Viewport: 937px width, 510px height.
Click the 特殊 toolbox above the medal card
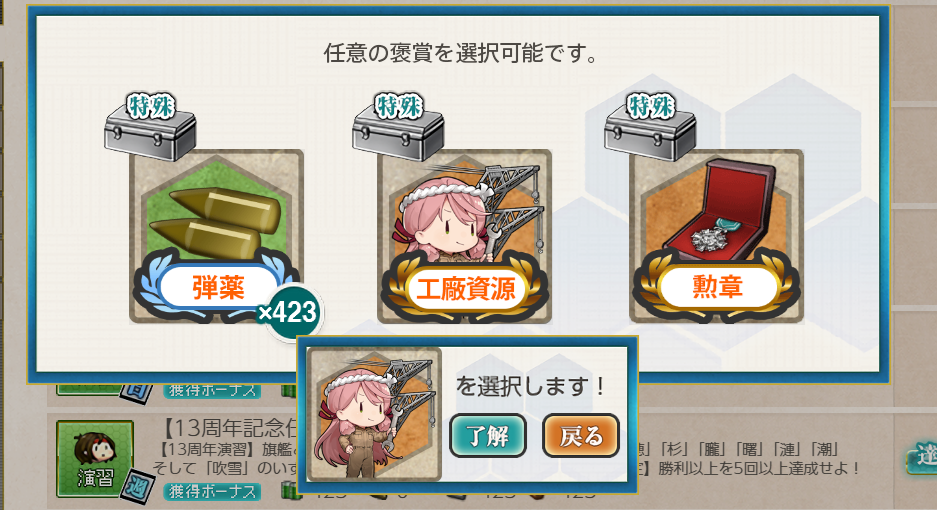[650, 127]
